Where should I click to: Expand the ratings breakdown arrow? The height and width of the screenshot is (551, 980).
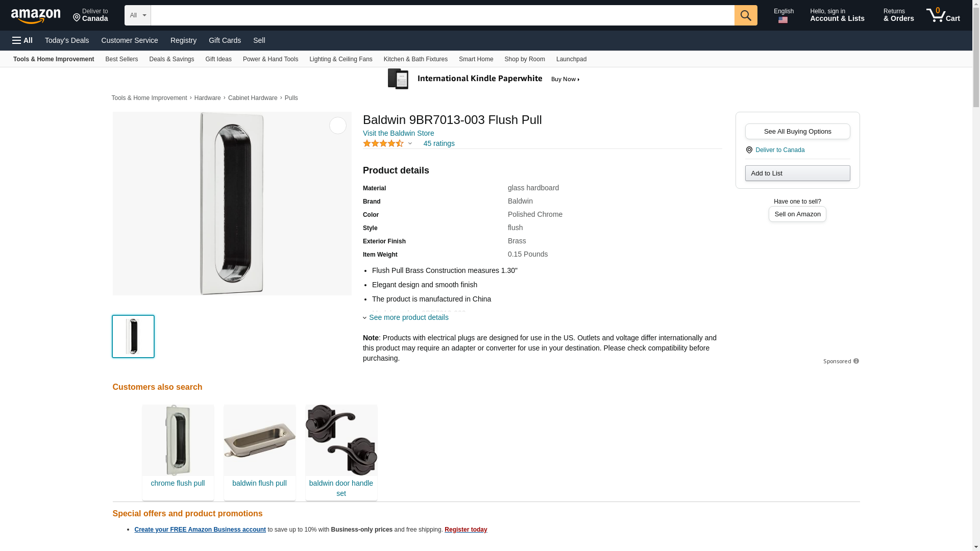pyautogui.click(x=410, y=144)
